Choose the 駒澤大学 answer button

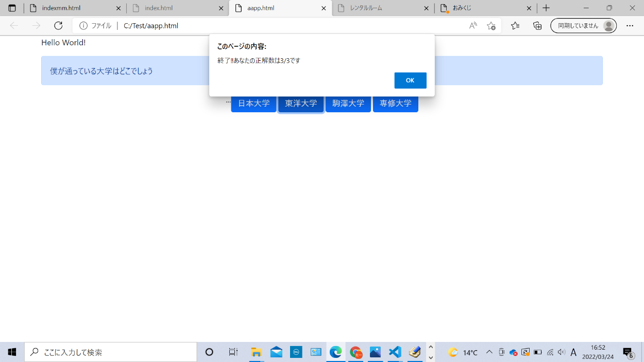[348, 104]
